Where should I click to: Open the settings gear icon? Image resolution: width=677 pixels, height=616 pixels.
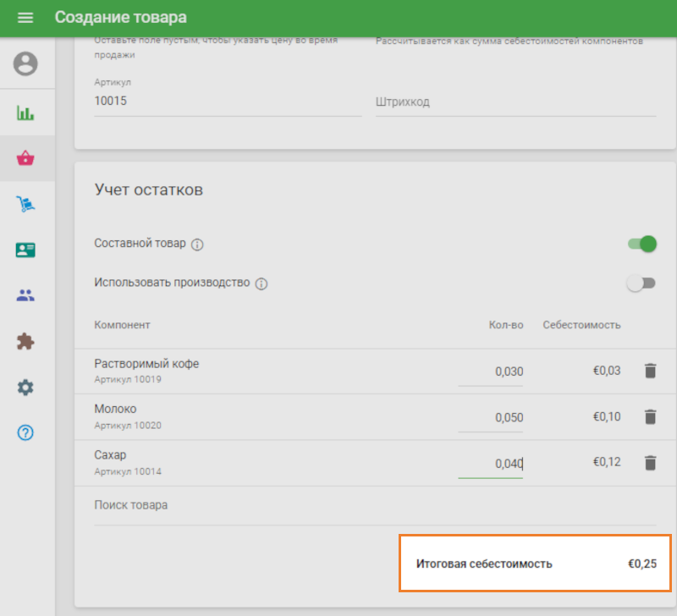[26, 388]
